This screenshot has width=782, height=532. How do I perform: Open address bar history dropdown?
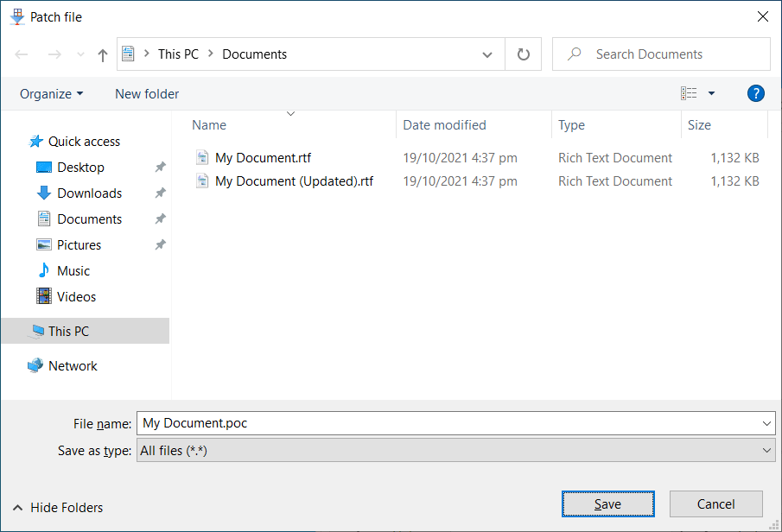tap(487, 54)
